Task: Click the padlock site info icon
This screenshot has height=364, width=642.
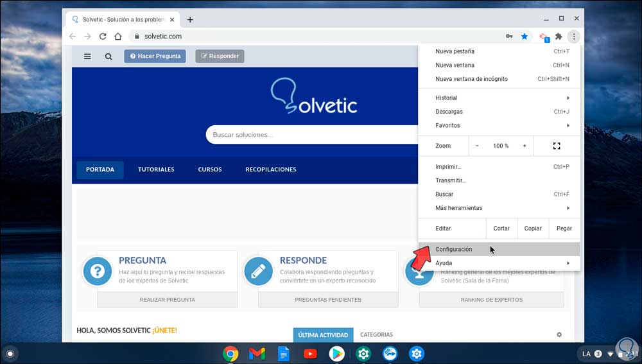Action: click(137, 37)
